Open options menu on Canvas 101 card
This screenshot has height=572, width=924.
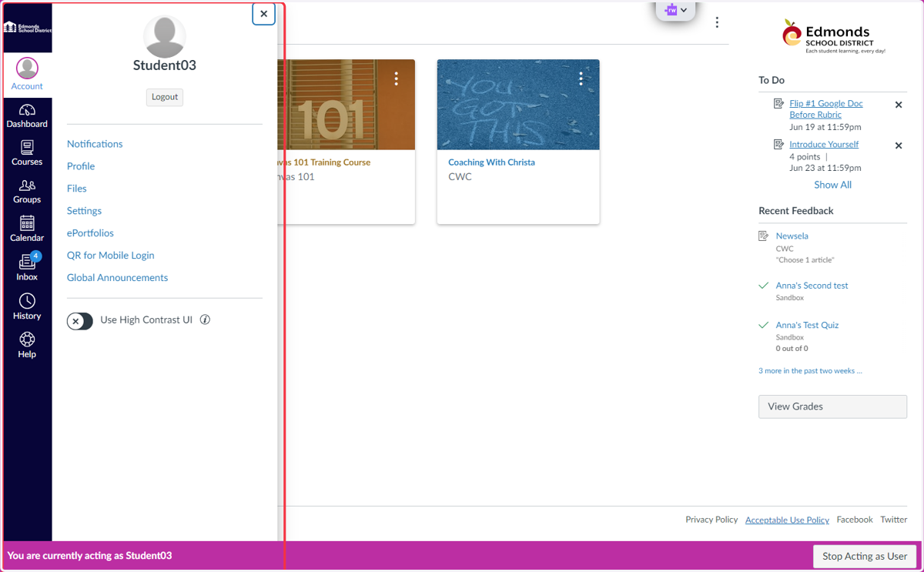click(397, 79)
